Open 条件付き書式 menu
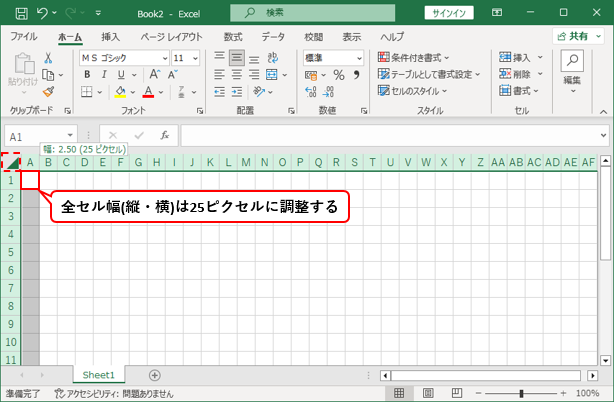The height and width of the screenshot is (402, 614). click(413, 58)
